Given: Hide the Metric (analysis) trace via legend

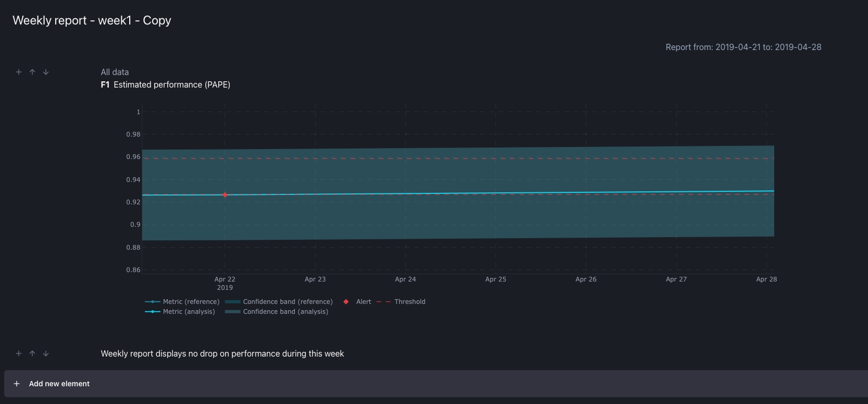Looking at the screenshot, I should tap(189, 312).
